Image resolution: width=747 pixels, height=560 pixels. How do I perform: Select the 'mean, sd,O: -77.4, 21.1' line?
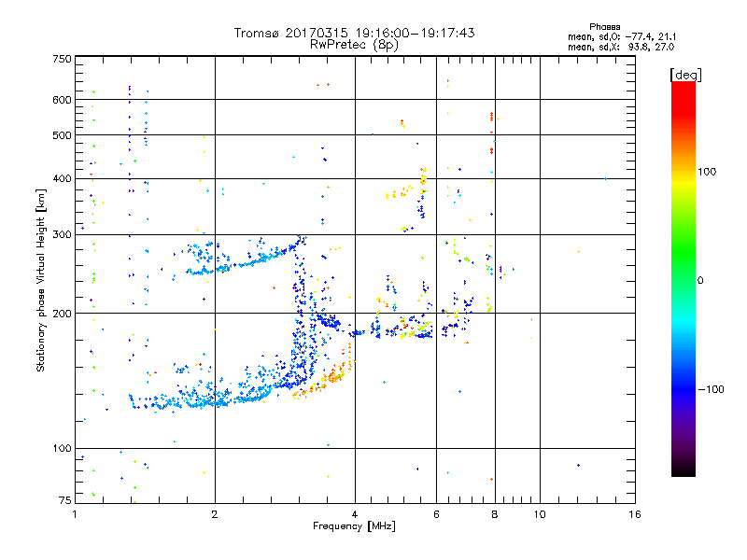pos(622,36)
